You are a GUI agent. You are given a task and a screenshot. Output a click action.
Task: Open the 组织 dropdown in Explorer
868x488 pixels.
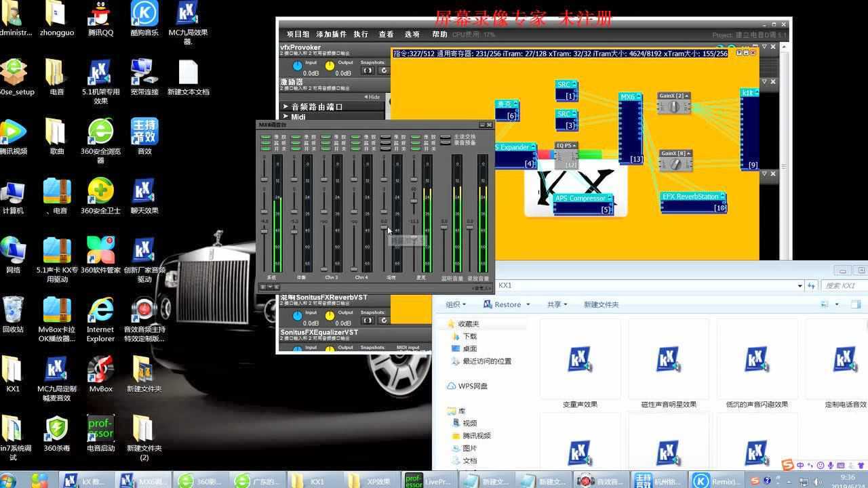coord(456,305)
